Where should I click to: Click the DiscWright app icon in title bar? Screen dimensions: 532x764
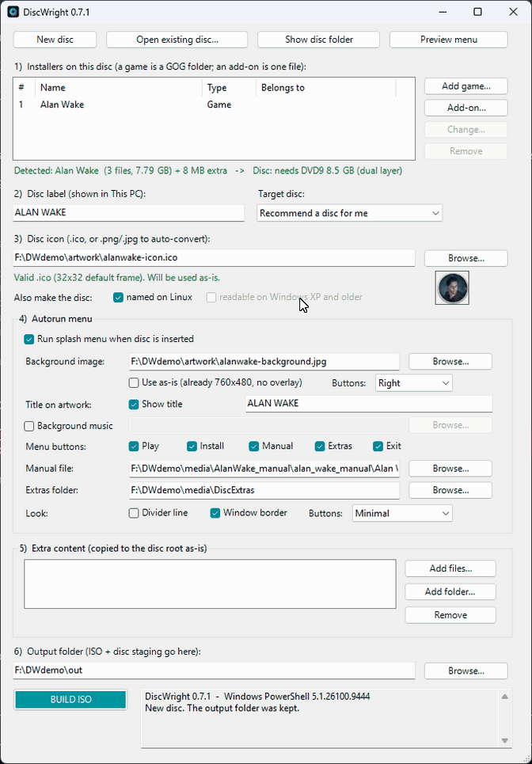pos(13,12)
